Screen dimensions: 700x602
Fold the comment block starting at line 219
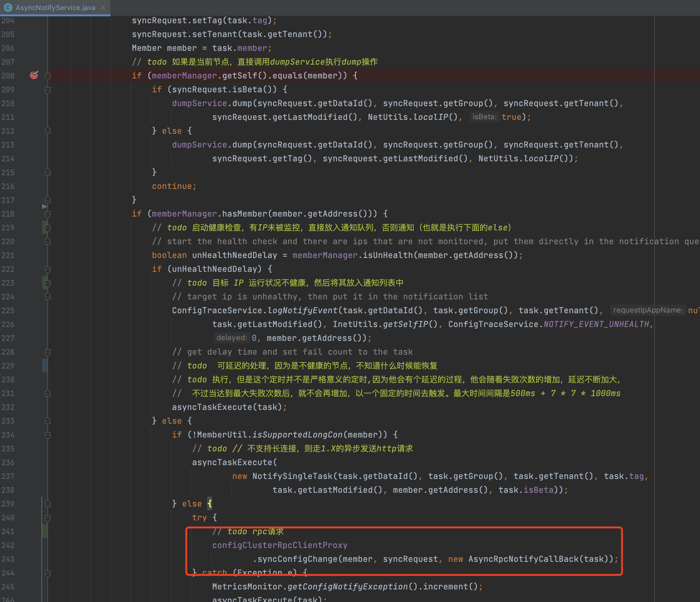point(48,228)
